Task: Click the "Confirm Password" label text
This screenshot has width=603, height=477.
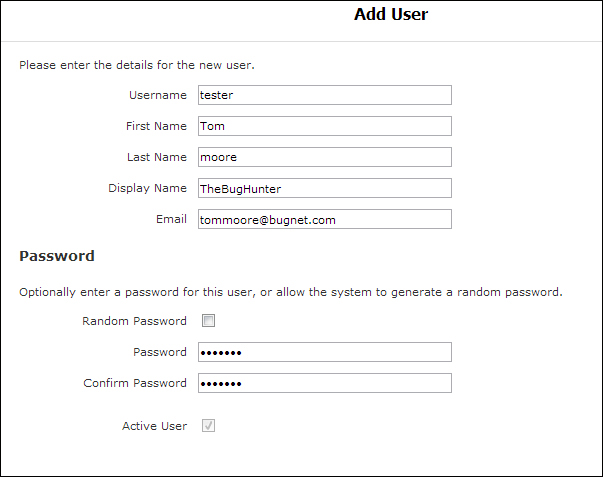Action: pos(135,383)
